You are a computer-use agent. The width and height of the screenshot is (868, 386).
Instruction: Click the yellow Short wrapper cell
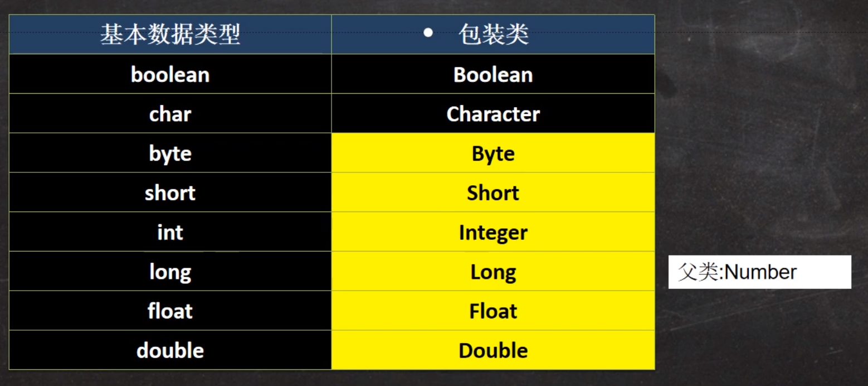[x=493, y=193]
